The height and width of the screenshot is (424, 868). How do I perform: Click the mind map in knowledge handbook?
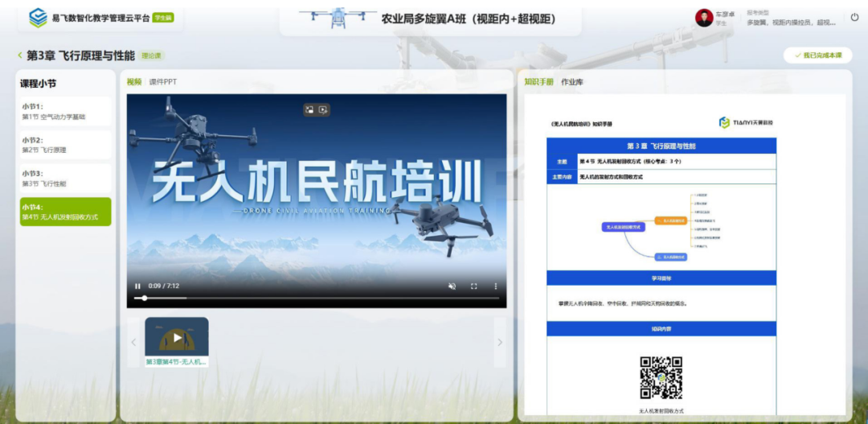tap(661, 227)
